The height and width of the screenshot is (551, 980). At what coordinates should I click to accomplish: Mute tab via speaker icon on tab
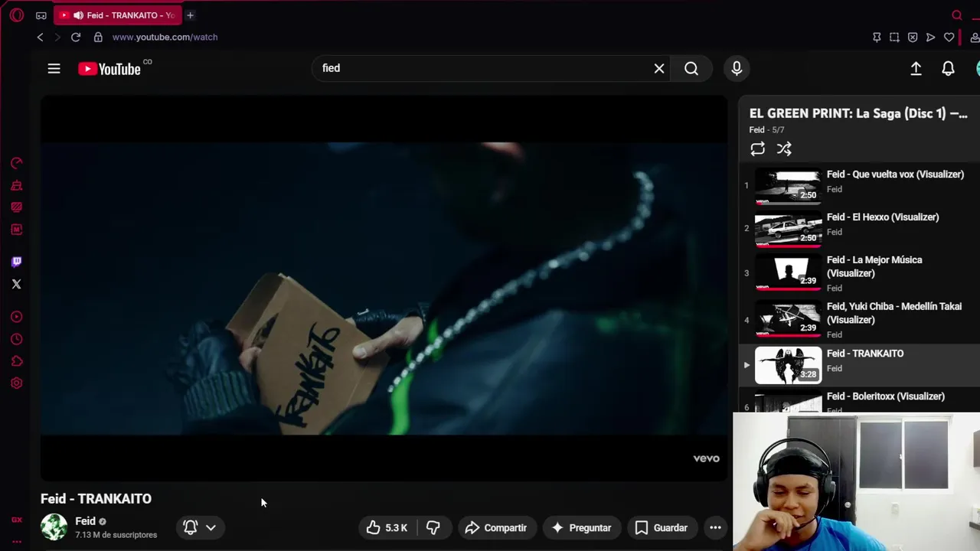(x=78, y=15)
